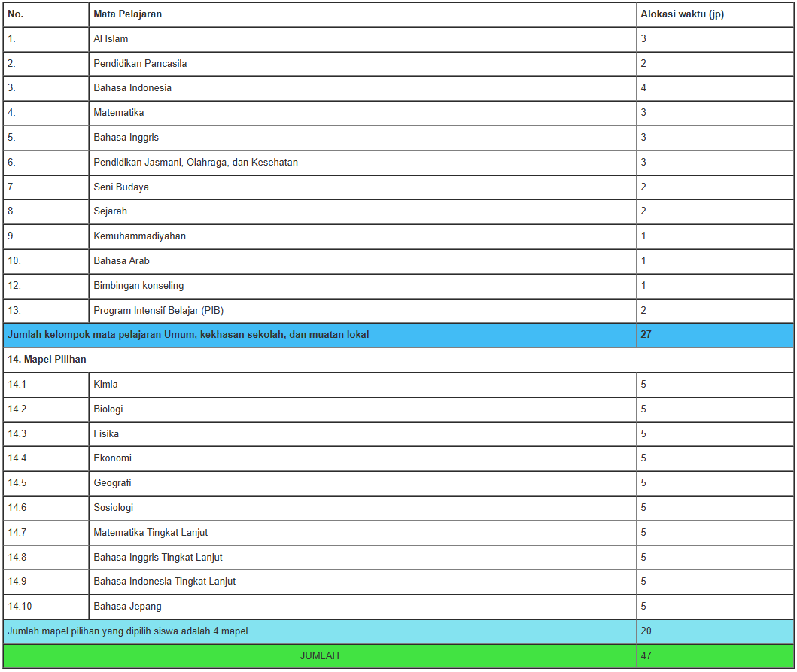Select the "Bimbingan konseling" cell
797x672 pixels.
pyautogui.click(x=138, y=286)
